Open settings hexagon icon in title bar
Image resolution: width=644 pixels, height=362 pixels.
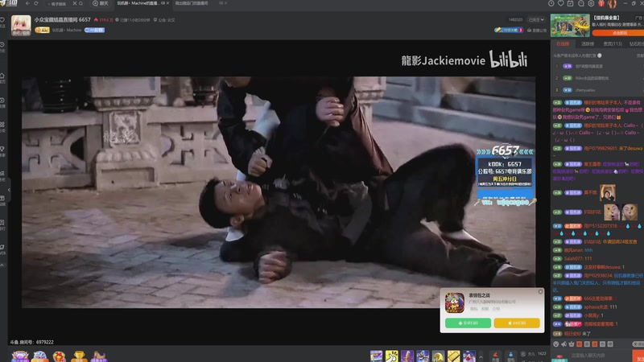(591, 3)
